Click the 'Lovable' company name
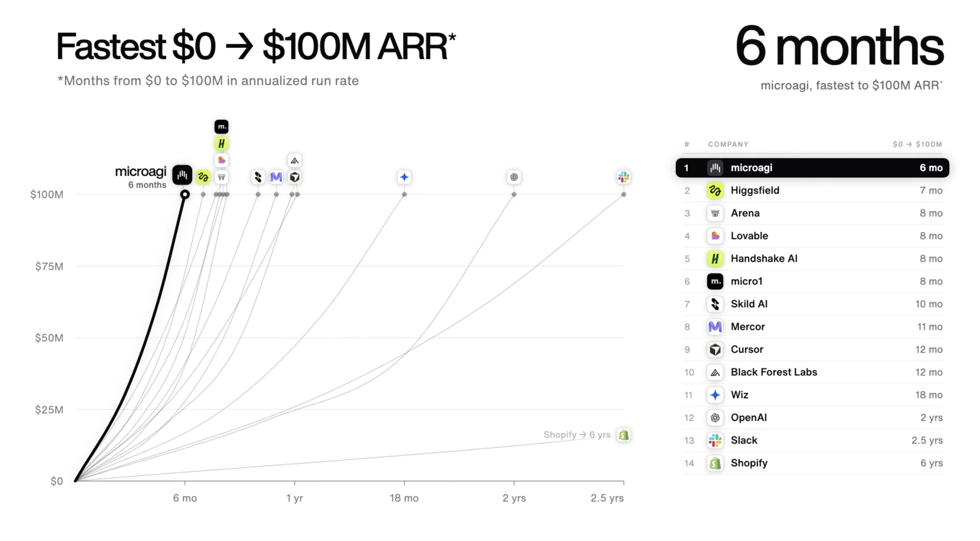The height and width of the screenshot is (541, 980). [749, 236]
